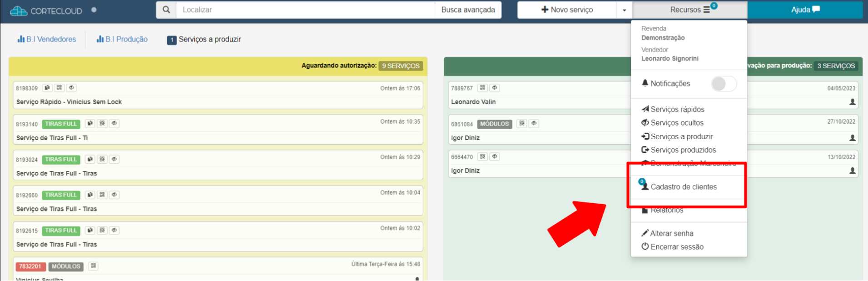
Task: Open QR code icon on service 6861084
Action: click(522, 123)
